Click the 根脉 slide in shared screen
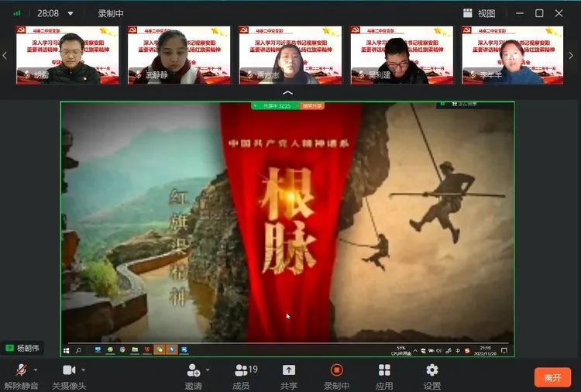The height and width of the screenshot is (392, 581). [x=287, y=222]
